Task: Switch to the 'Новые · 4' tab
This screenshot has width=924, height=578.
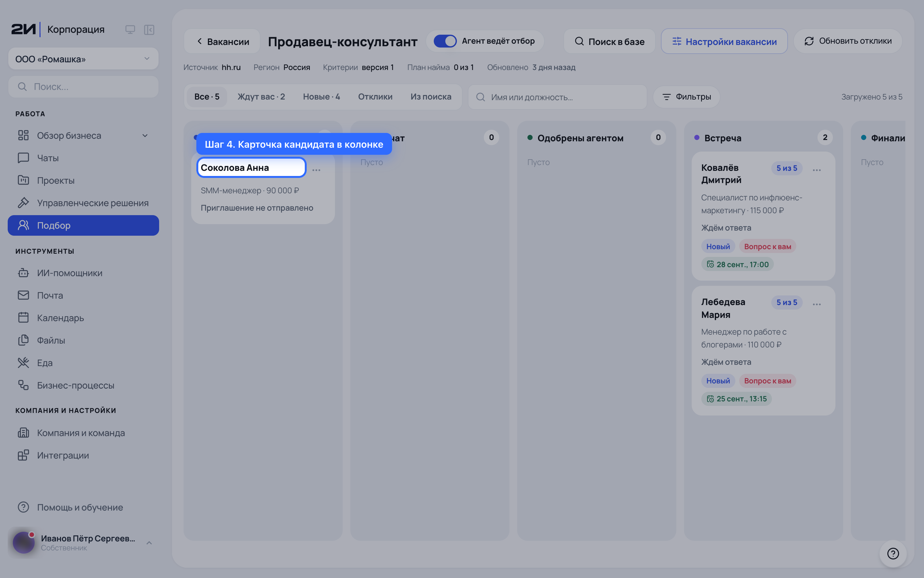Action: pos(321,97)
